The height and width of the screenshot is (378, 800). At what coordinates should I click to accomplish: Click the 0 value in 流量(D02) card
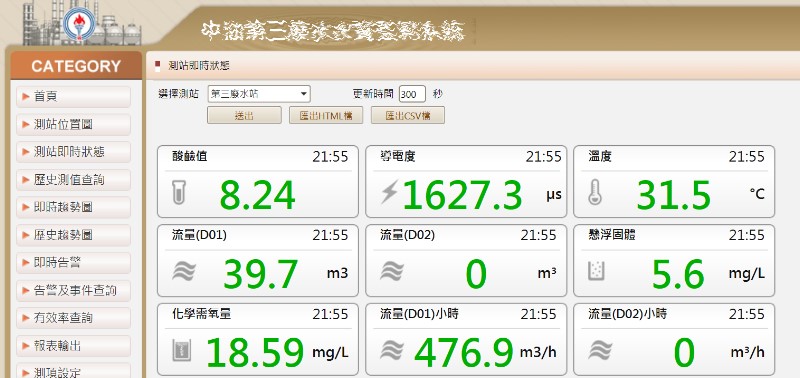(x=476, y=274)
